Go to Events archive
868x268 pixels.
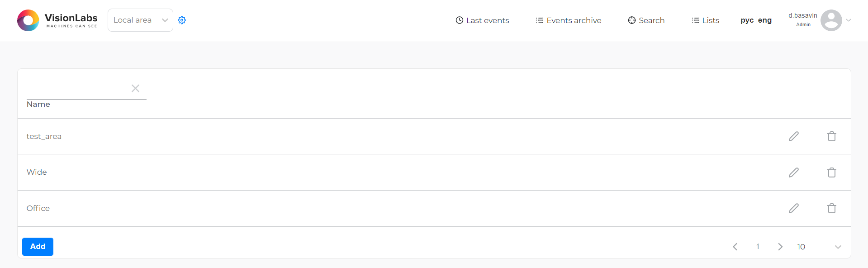(569, 20)
